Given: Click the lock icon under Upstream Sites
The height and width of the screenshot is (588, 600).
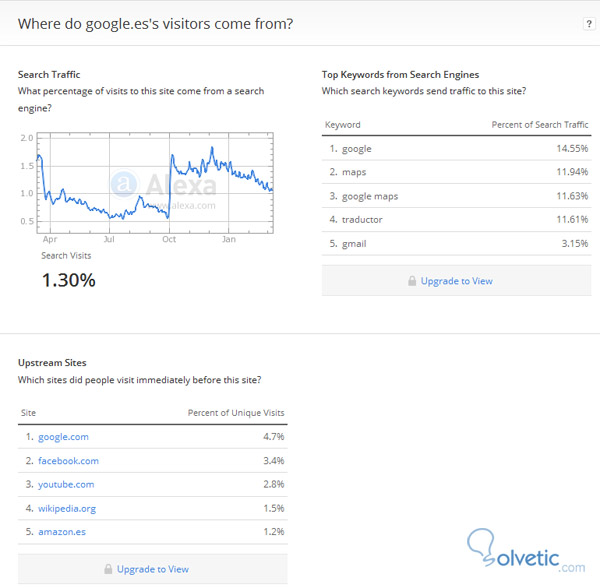Looking at the screenshot, I should click(x=108, y=569).
